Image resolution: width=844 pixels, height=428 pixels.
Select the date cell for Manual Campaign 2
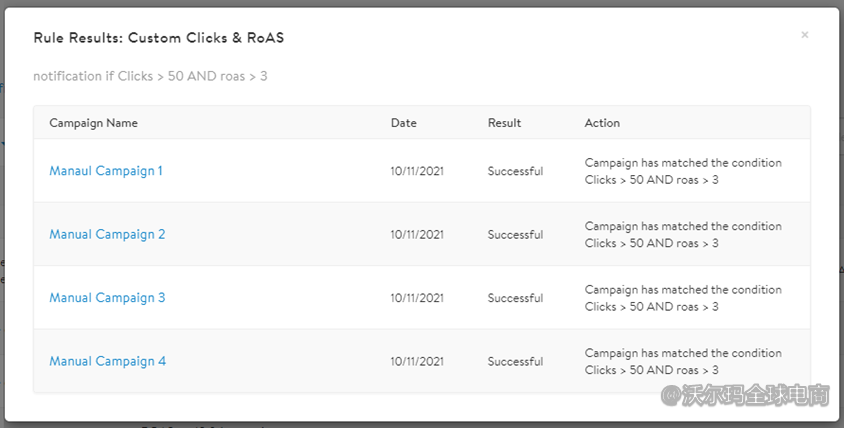tap(417, 235)
